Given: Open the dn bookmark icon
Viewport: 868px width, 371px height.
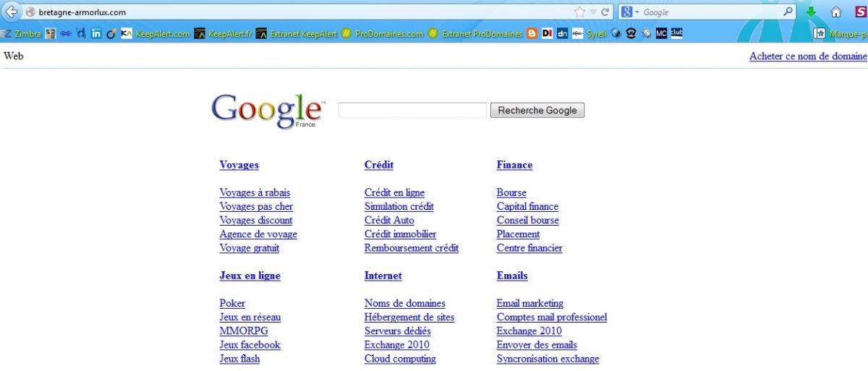Looking at the screenshot, I should [562, 33].
